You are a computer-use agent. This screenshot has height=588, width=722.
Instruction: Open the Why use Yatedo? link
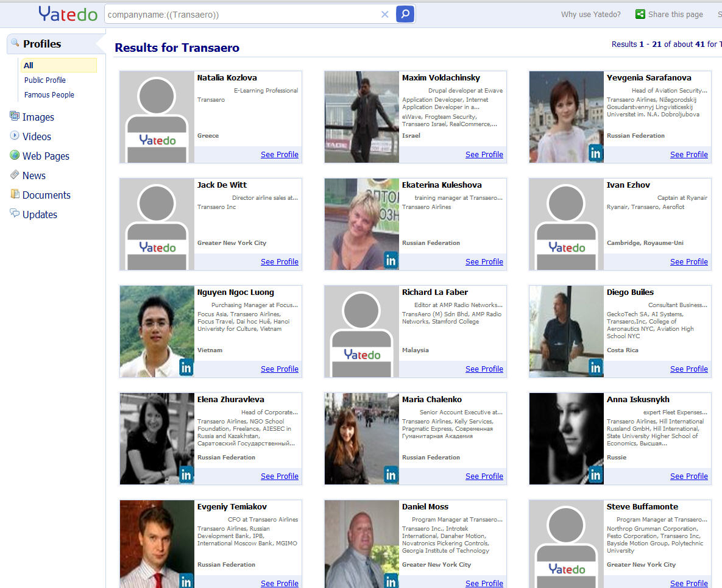pyautogui.click(x=591, y=14)
